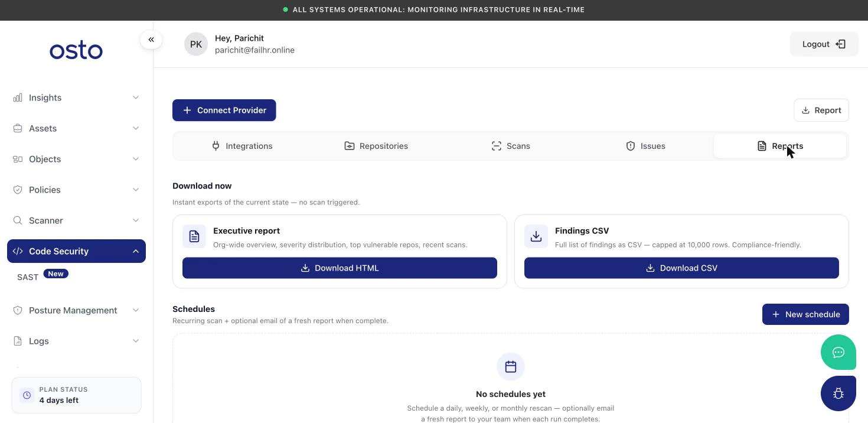Select the Reports tab

click(780, 146)
